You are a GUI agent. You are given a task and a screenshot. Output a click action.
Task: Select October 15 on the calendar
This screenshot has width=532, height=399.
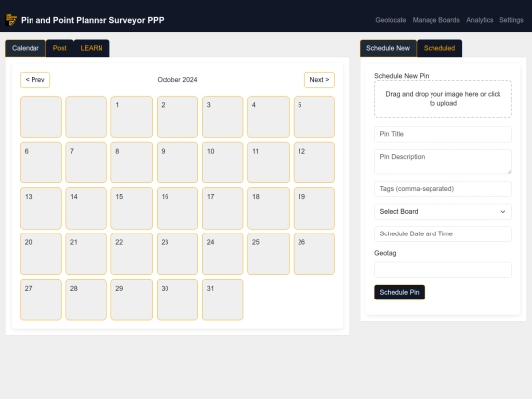pyautogui.click(x=132, y=208)
